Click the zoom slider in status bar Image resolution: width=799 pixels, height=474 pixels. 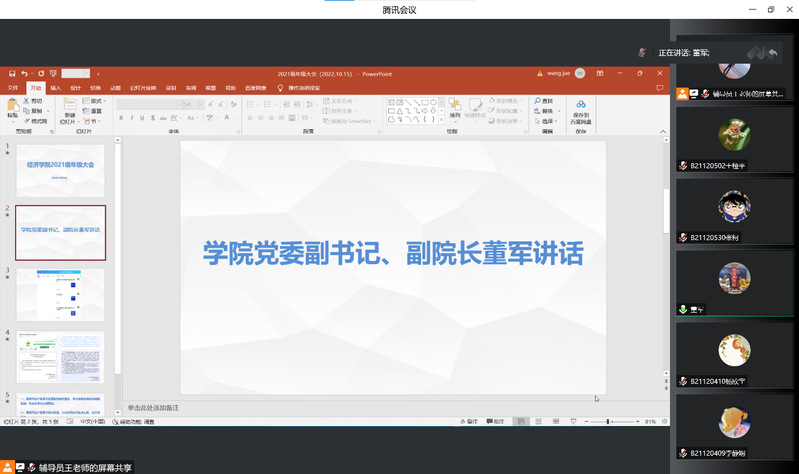tap(607, 422)
